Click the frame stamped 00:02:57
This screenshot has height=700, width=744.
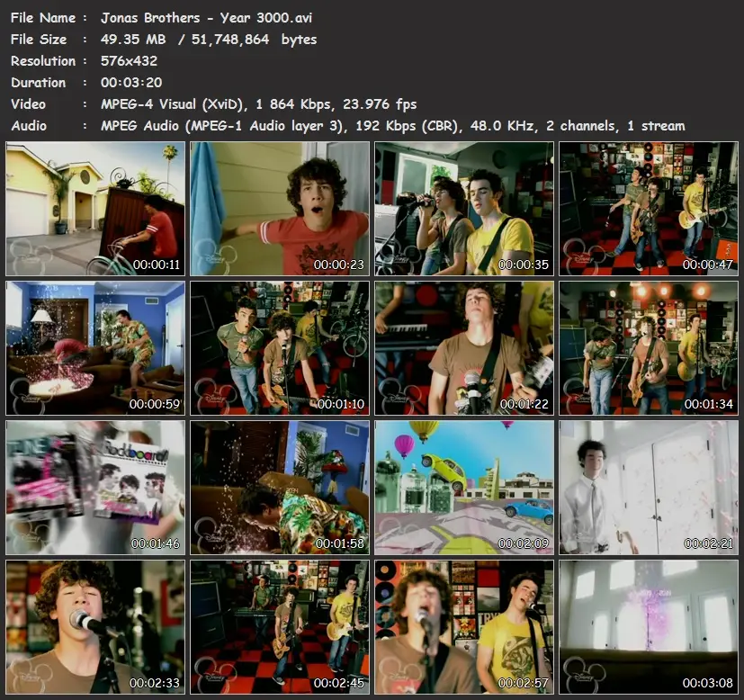click(x=464, y=627)
